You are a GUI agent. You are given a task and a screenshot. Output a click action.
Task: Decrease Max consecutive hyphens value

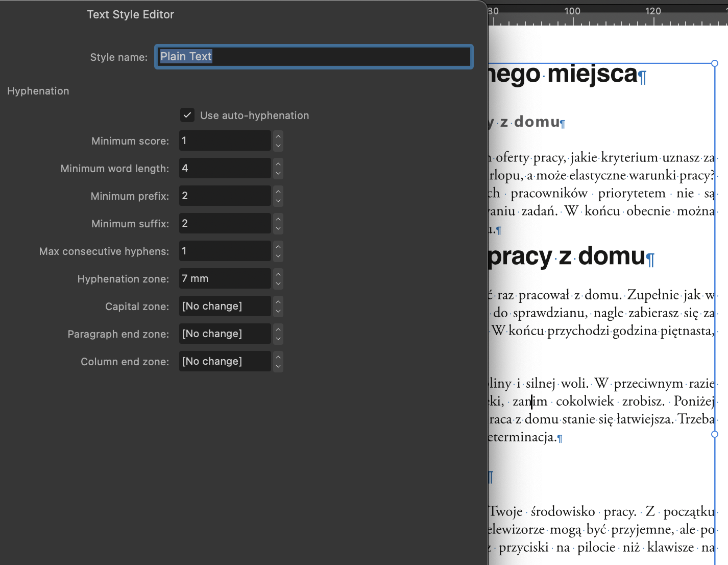[x=278, y=256]
